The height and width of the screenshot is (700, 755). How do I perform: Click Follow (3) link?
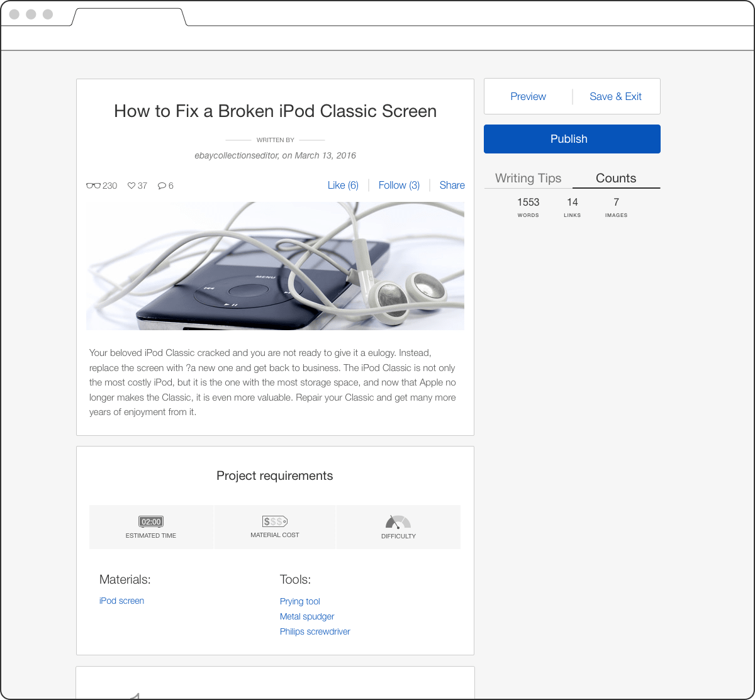[x=399, y=185]
